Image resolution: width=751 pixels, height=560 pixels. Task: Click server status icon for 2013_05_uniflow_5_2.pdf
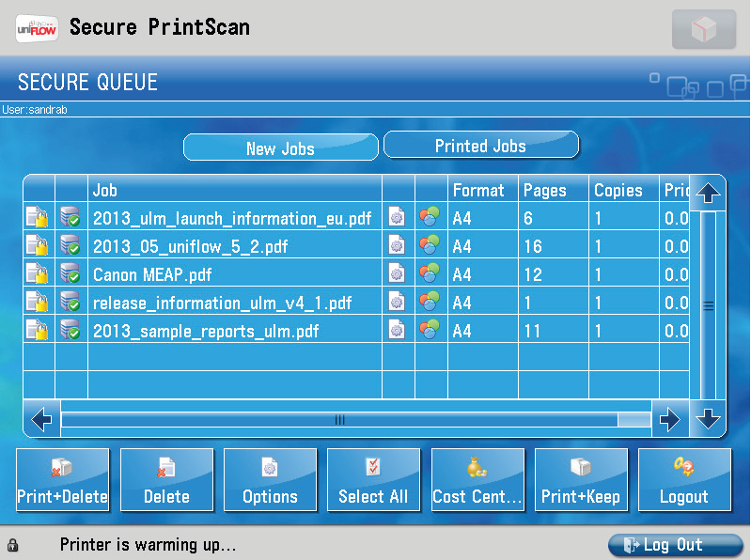point(70,245)
